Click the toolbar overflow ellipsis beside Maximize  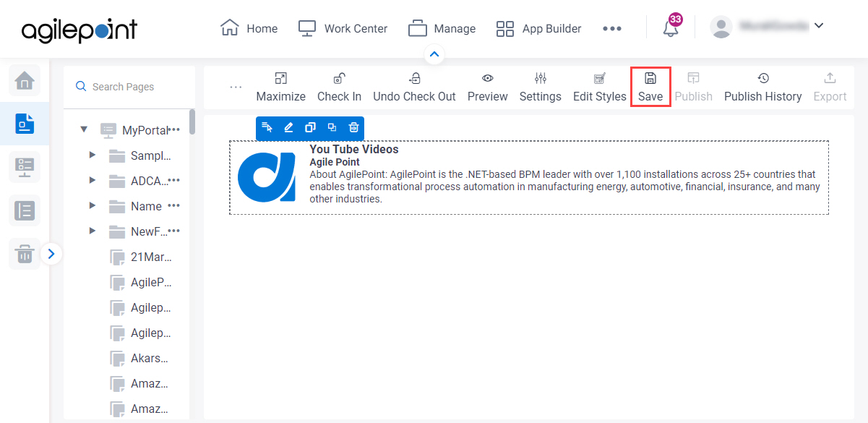tap(236, 87)
